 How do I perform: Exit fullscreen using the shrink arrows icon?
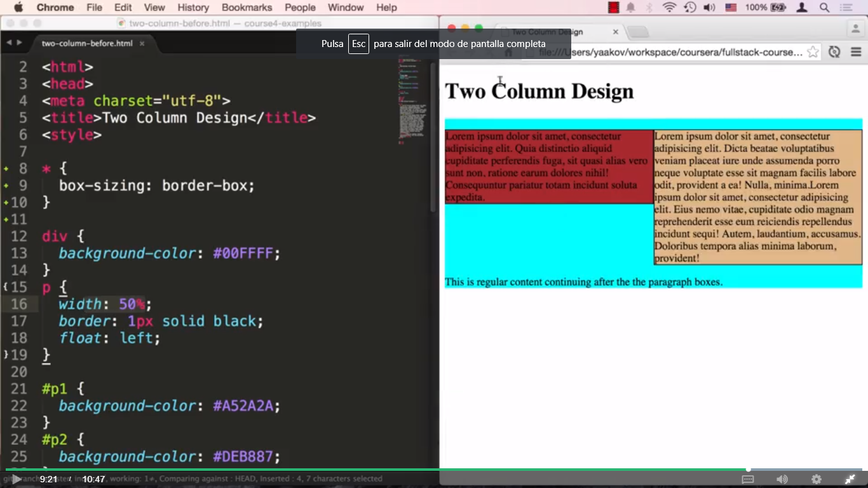pos(850,478)
